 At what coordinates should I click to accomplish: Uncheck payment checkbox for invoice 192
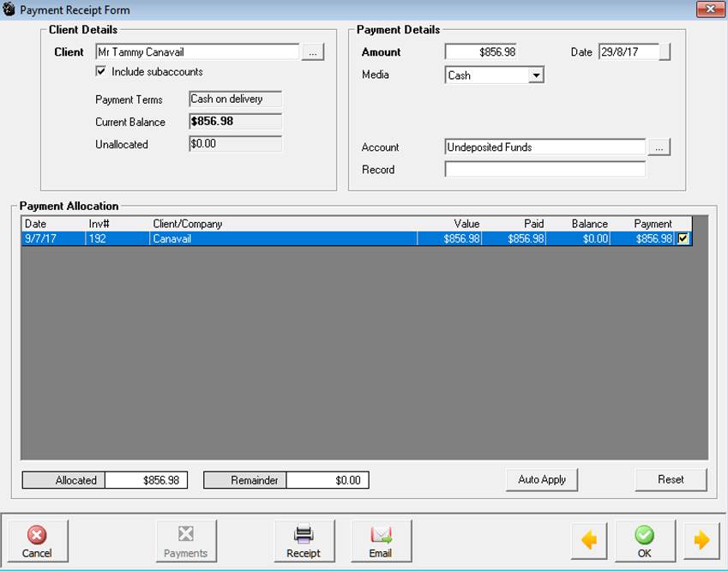click(683, 238)
